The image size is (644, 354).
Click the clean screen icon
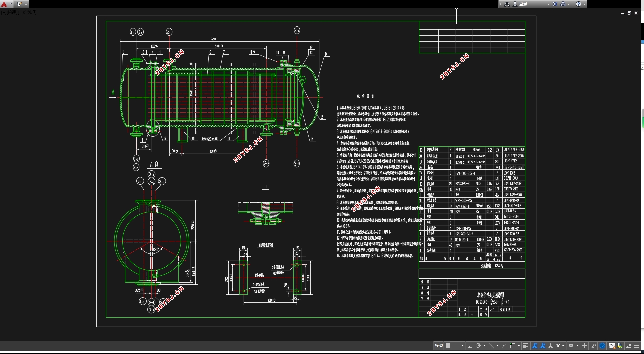coord(629,346)
